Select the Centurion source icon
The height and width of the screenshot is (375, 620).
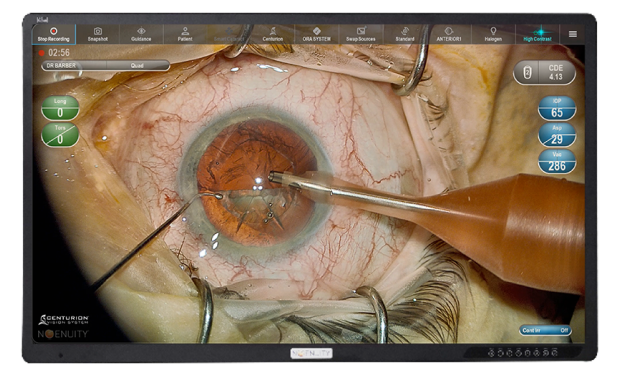click(273, 34)
